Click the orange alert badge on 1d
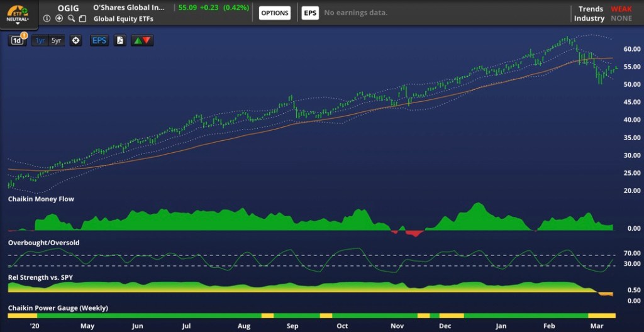The height and width of the screenshot is (332, 644). 24,35
